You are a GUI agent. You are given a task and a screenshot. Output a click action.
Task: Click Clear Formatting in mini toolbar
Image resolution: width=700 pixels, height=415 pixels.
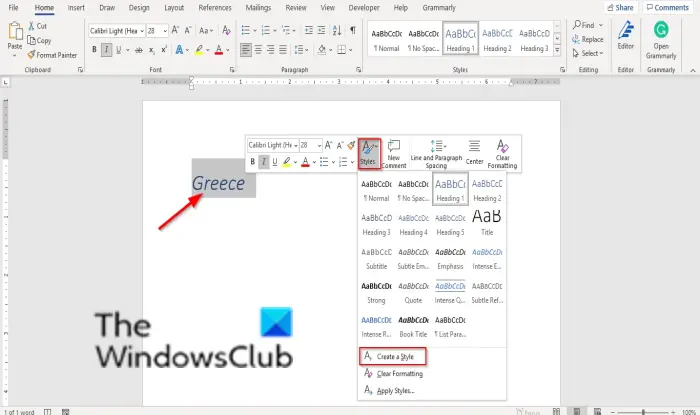[x=502, y=154]
